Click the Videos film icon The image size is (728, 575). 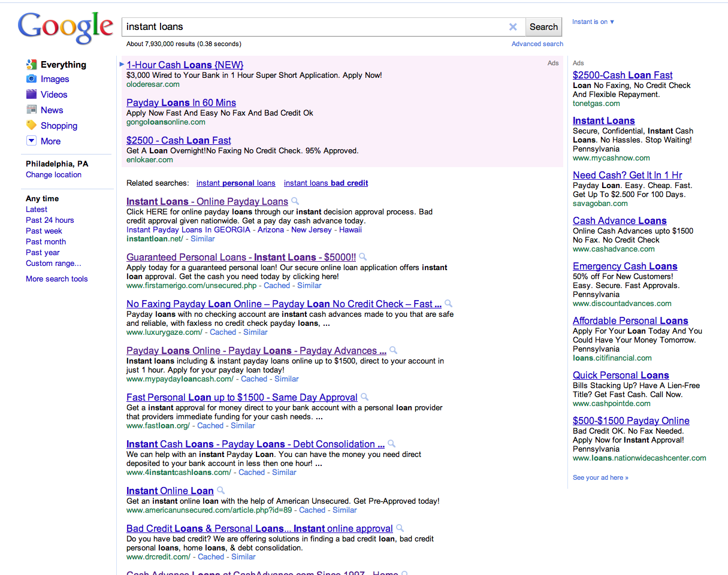31,94
